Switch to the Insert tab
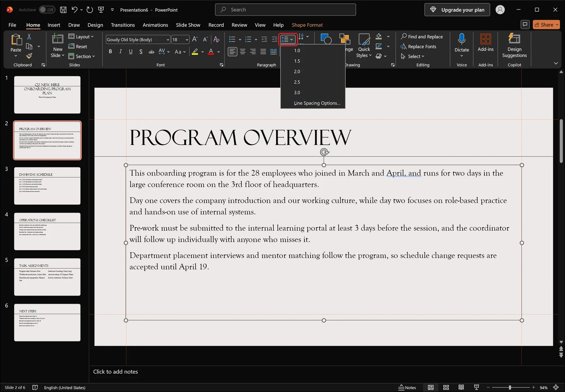Viewport: 565px width, 392px height. (54, 25)
